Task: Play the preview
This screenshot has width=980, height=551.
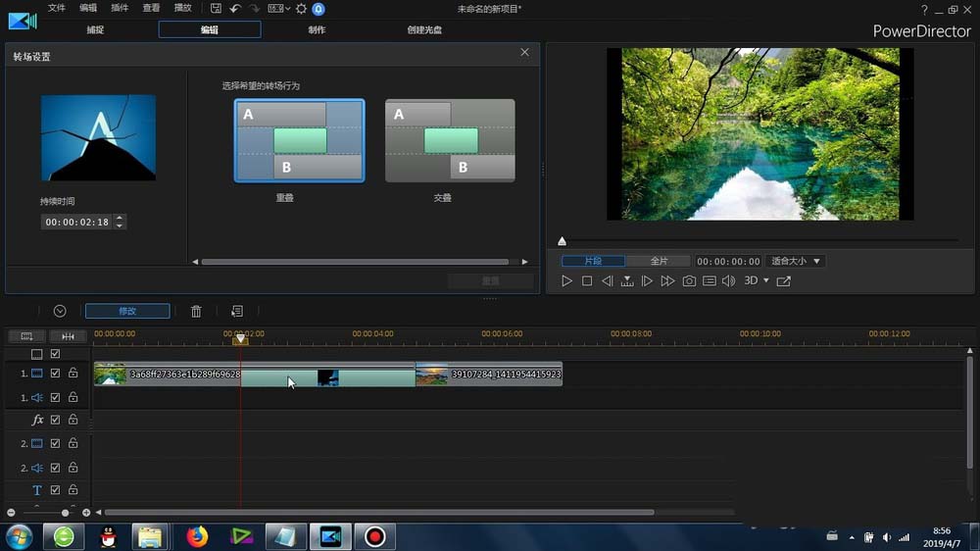Action: tap(566, 280)
